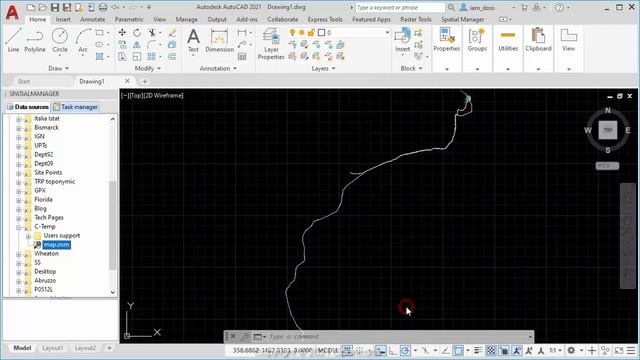The height and width of the screenshot is (360, 640).
Task: Select the Fillet tool
Action: point(152,44)
